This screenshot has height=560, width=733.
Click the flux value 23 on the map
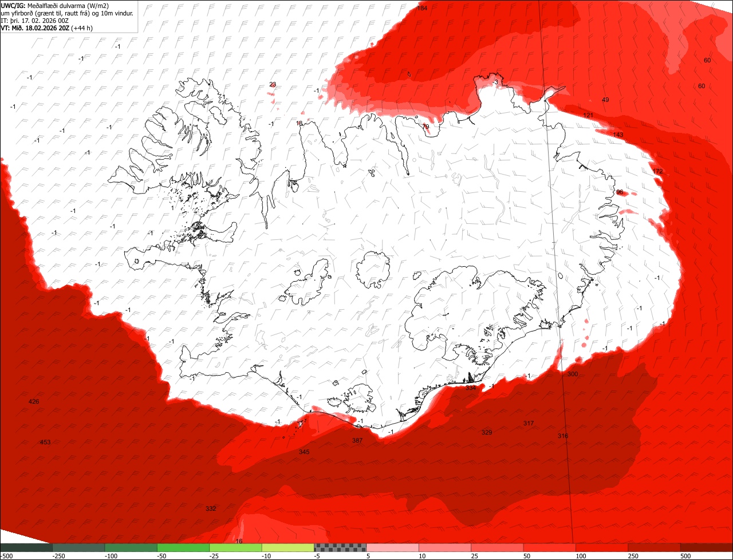pyautogui.click(x=273, y=84)
